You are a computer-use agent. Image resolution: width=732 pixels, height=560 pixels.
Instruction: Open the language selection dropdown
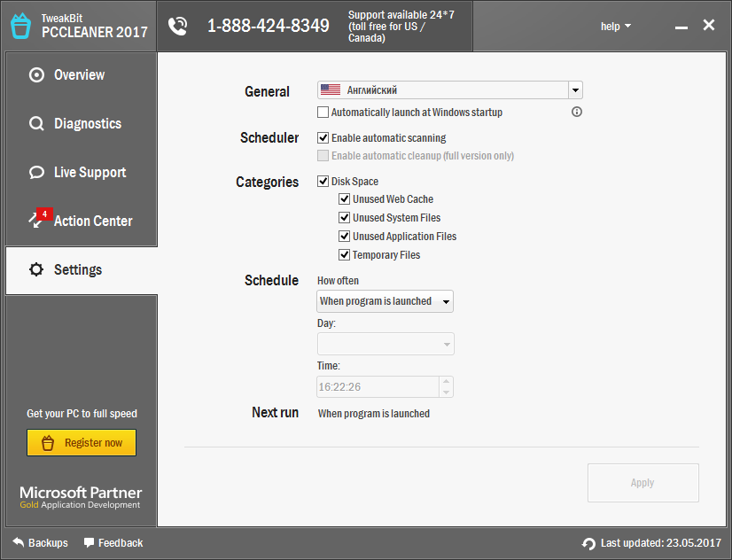point(575,89)
